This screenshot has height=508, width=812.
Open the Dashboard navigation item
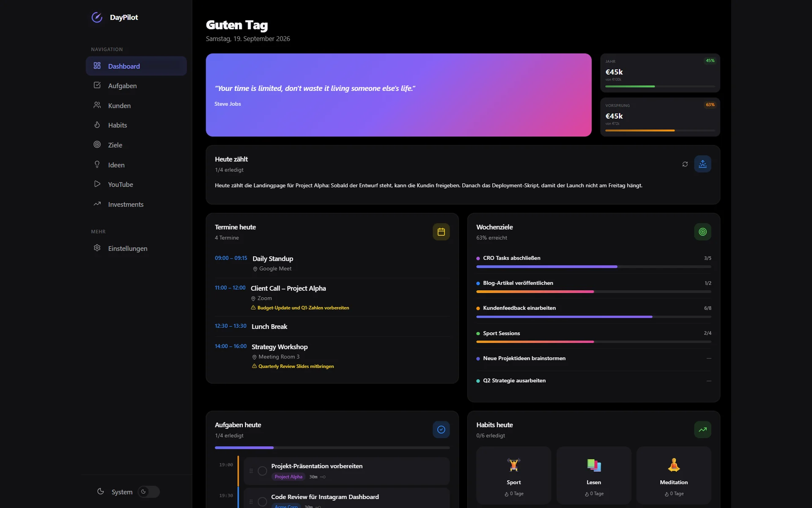pyautogui.click(x=136, y=66)
